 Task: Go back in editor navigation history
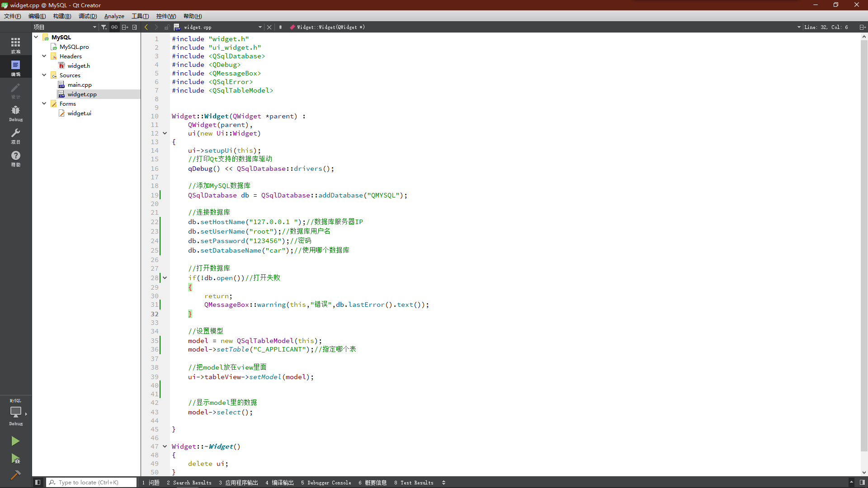coord(146,27)
